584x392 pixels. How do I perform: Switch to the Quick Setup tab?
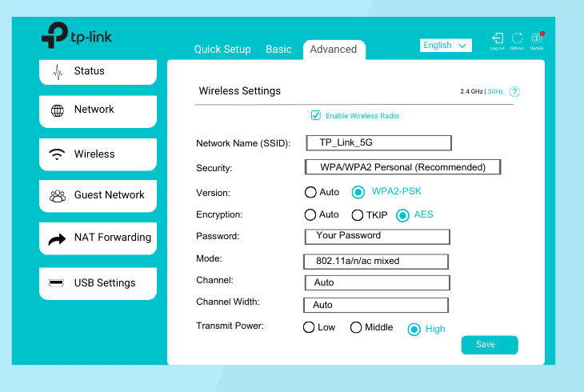(222, 50)
